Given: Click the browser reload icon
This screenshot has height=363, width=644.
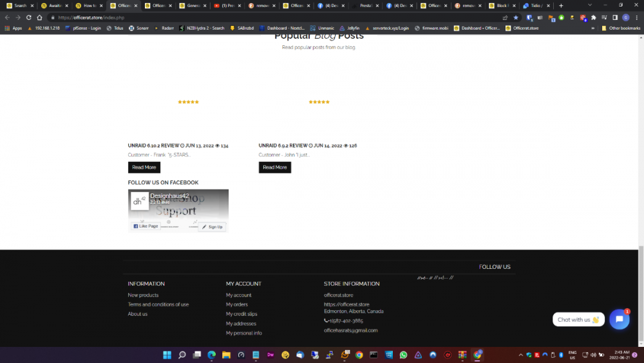Looking at the screenshot, I should 29,17.
